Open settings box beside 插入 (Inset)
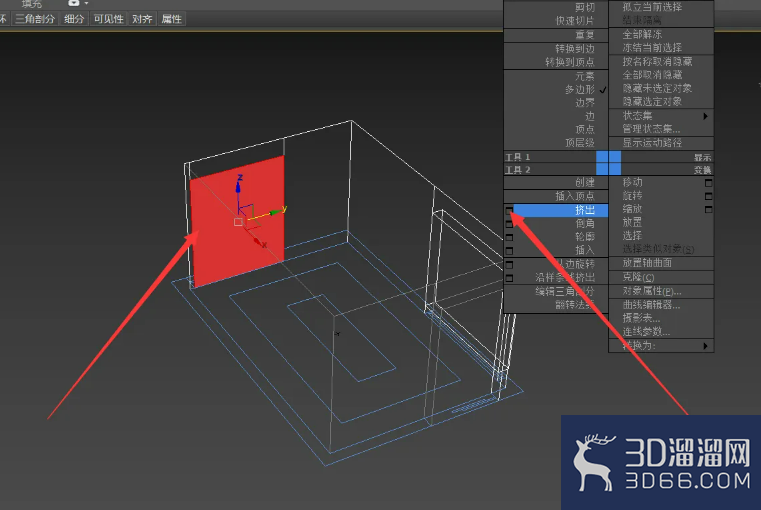This screenshot has height=510, width=761. click(509, 251)
